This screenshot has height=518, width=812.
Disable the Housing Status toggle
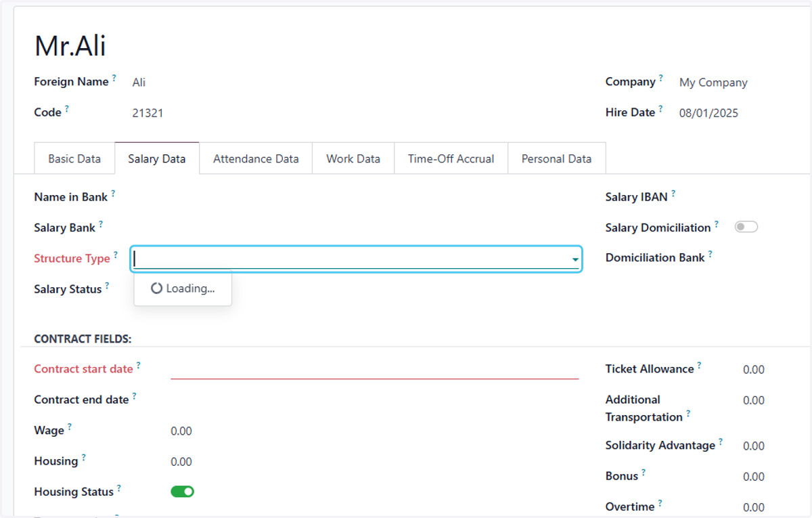(x=183, y=492)
